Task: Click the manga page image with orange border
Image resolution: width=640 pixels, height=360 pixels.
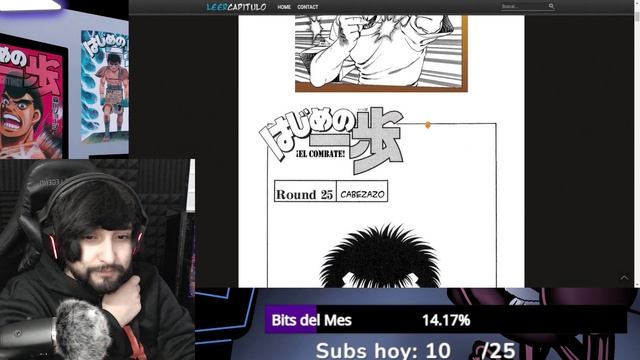Action: 381,53
